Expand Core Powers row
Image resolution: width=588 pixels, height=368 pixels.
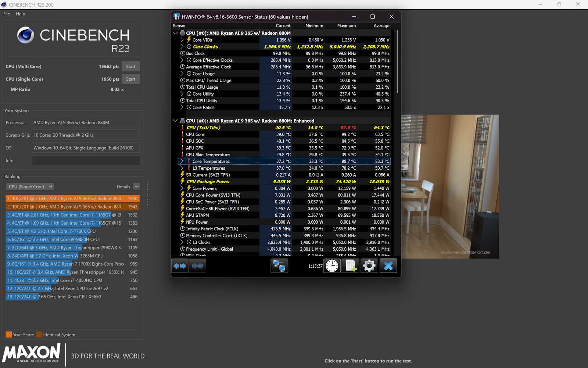pyautogui.click(x=182, y=188)
